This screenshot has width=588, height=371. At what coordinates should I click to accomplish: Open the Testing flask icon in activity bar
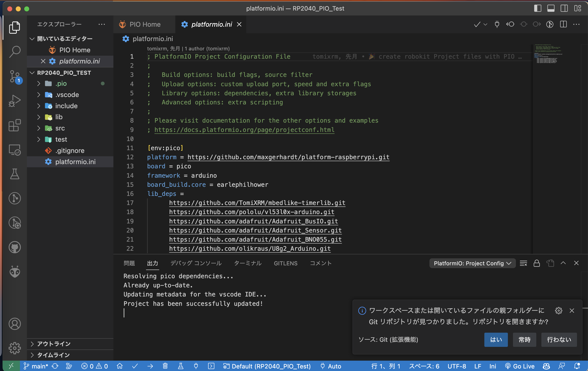pyautogui.click(x=15, y=174)
